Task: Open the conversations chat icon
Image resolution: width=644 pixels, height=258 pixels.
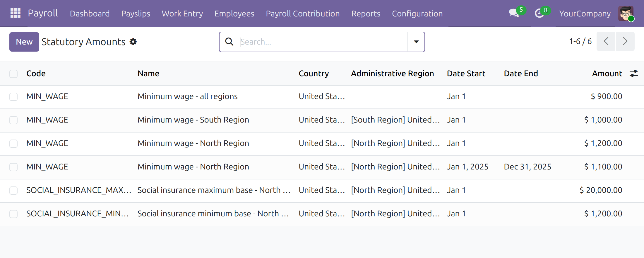Action: [x=514, y=13]
